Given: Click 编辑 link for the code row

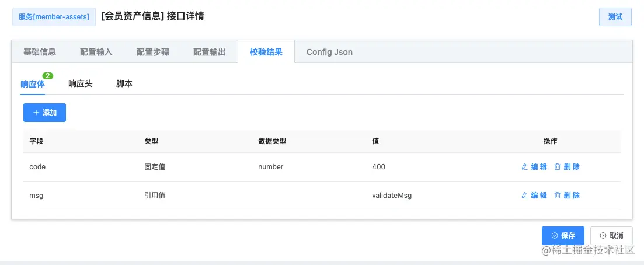Looking at the screenshot, I should coord(534,167).
